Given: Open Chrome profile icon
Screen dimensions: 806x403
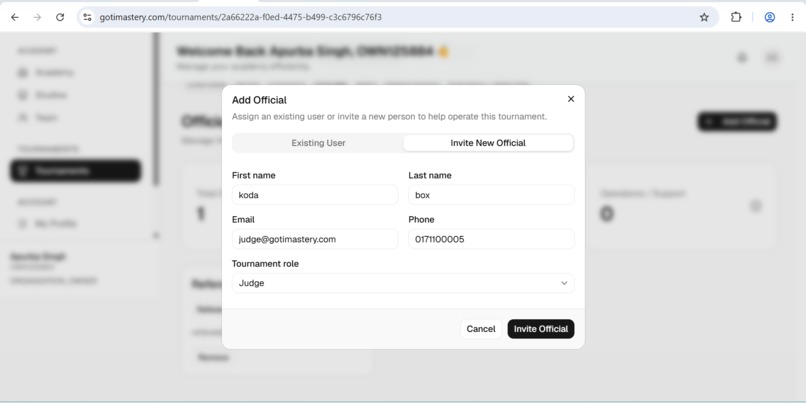Looking at the screenshot, I should coord(770,17).
